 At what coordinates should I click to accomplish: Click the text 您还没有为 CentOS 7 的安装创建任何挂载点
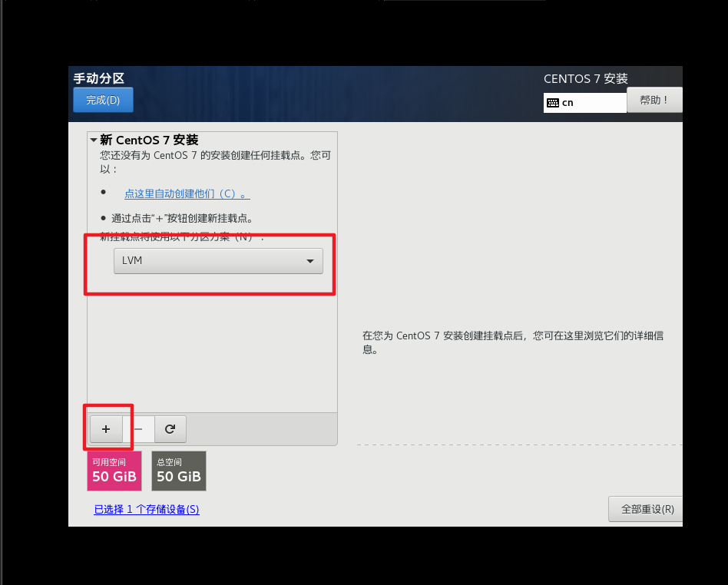pos(200,155)
